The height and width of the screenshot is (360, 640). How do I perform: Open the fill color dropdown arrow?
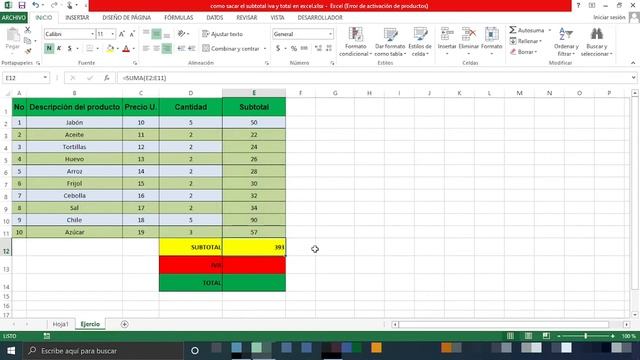(118, 49)
